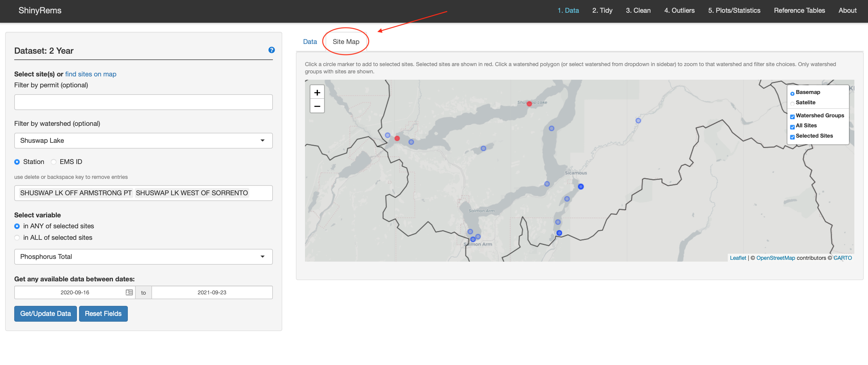The width and height of the screenshot is (868, 365).
Task: Click the Filter by permit input field
Action: (143, 102)
